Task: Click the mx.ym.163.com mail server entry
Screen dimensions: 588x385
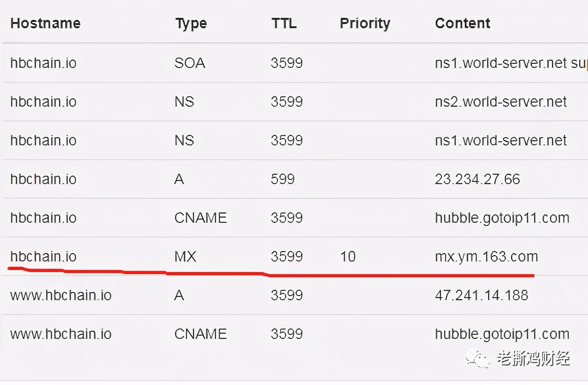Action: (x=487, y=257)
